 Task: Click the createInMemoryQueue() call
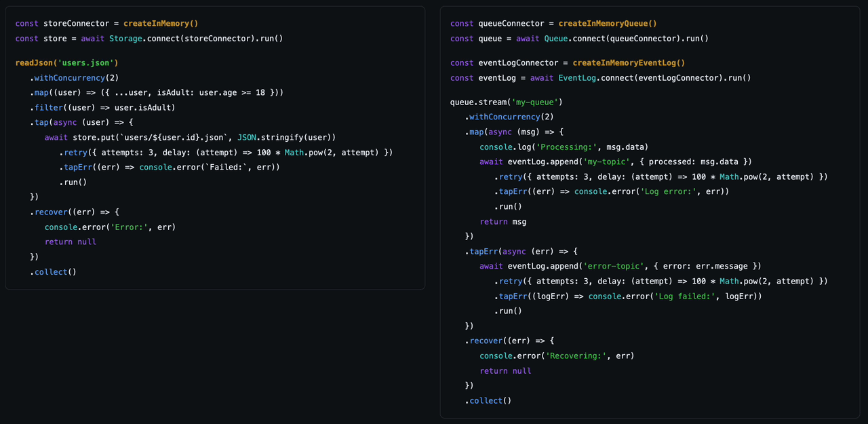click(608, 24)
